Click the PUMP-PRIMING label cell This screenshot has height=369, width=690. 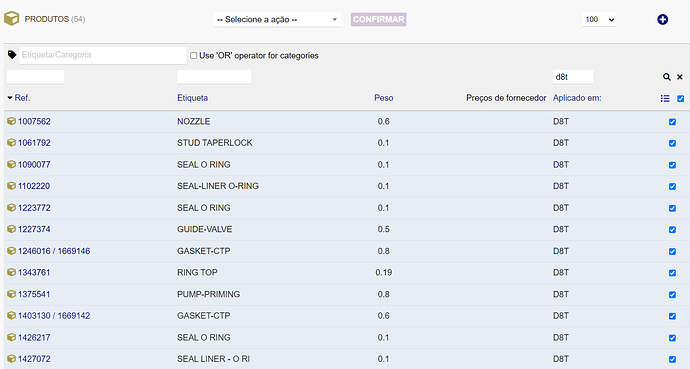point(209,294)
